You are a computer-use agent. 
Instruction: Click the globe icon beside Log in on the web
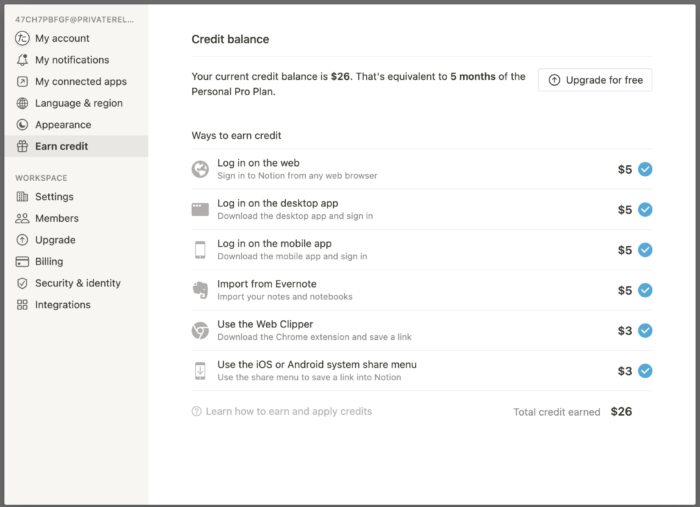click(x=200, y=169)
